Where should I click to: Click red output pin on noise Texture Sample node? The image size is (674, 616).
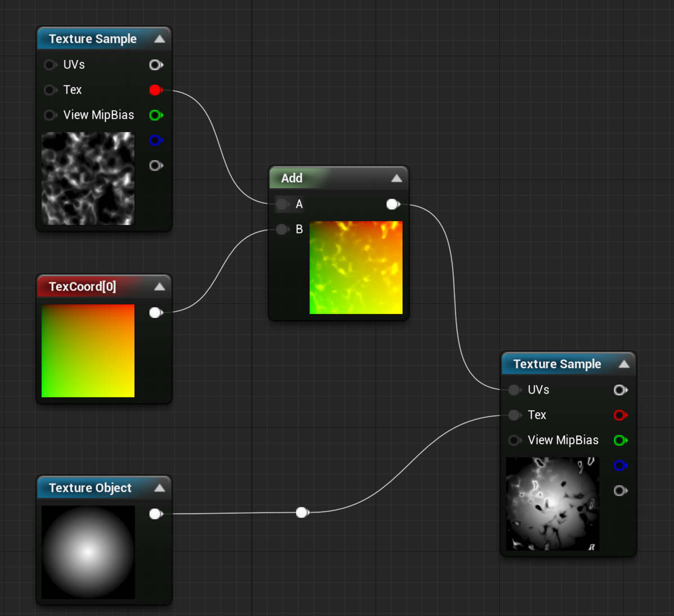click(x=156, y=90)
